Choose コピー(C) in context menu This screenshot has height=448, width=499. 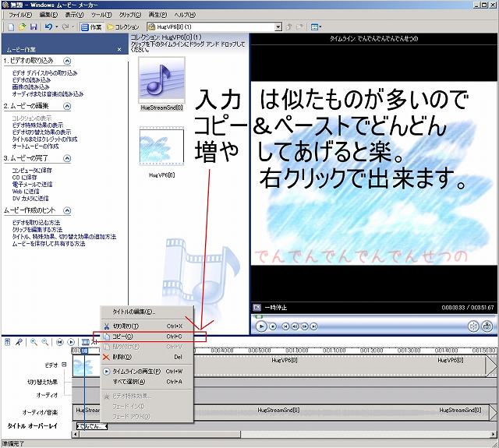point(147,337)
